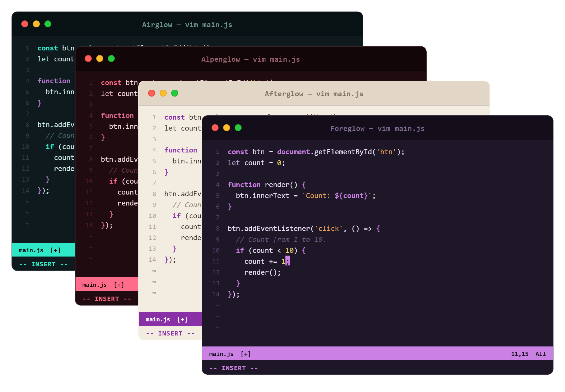This screenshot has height=392, width=565.
Task: Close the Foreglow window with the red button
Action: click(215, 128)
